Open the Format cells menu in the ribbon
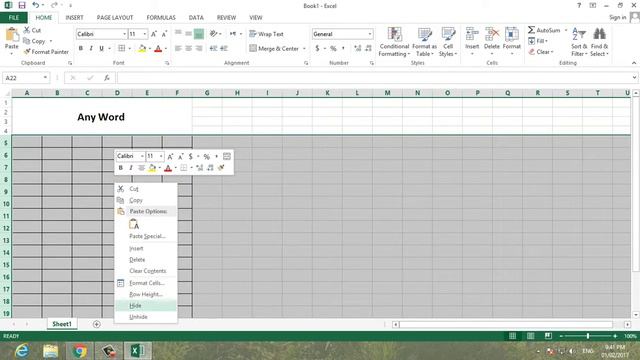Image resolution: width=640 pixels, height=360 pixels. pyautogui.click(x=511, y=41)
